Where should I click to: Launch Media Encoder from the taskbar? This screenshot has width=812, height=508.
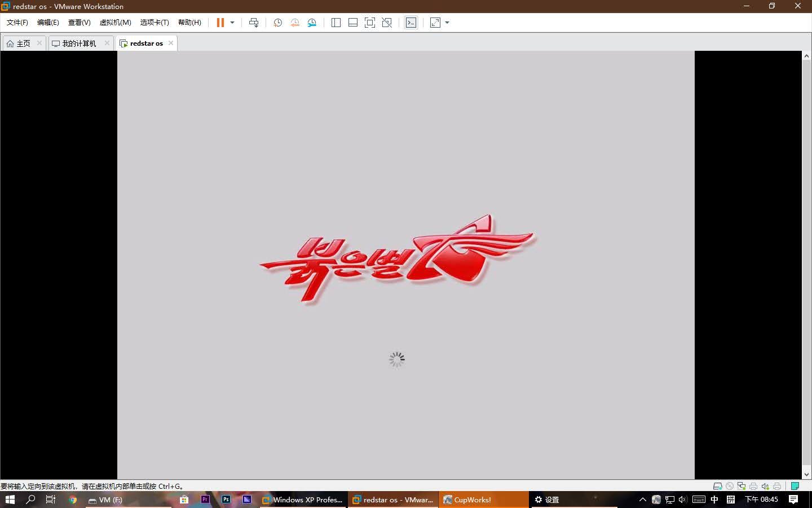coord(246,500)
